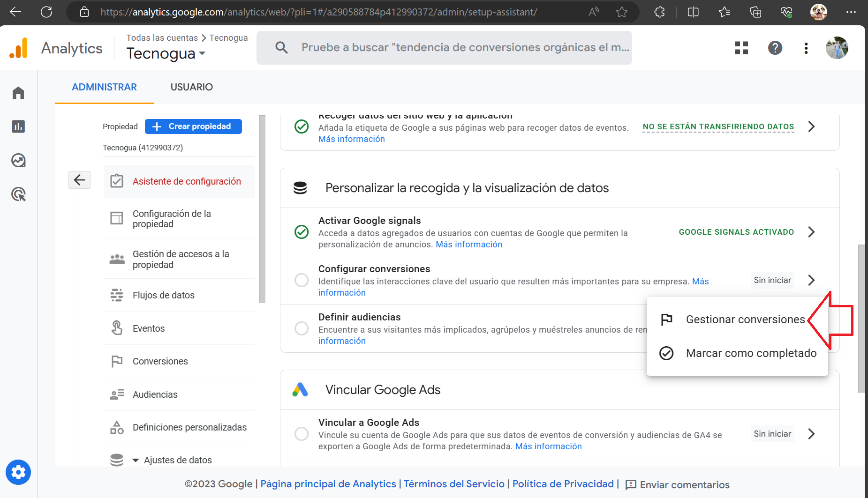
Task: Click the search magnifier icon
Action: click(x=281, y=47)
